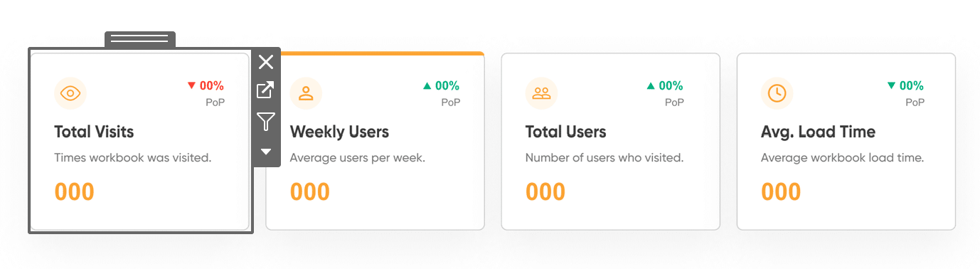Viewport: 980px width, 269px height.
Task: Use the funnel filter icon
Action: click(x=266, y=122)
